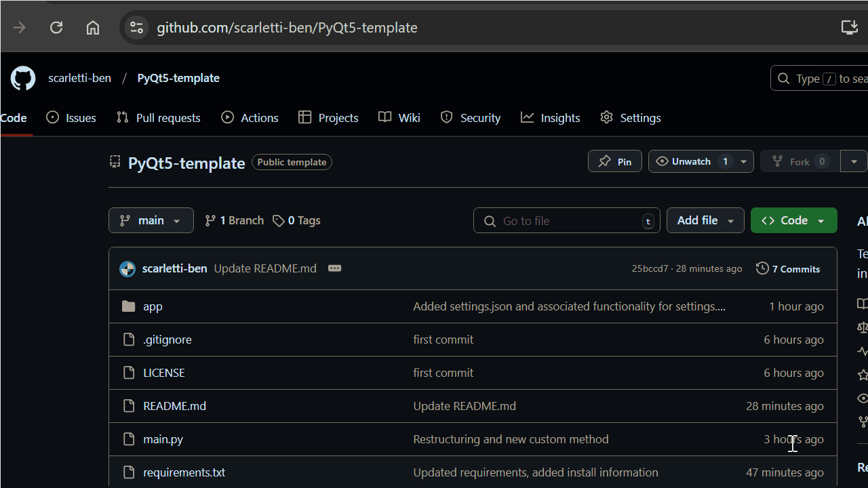Open the Add file dropdown

click(x=705, y=220)
